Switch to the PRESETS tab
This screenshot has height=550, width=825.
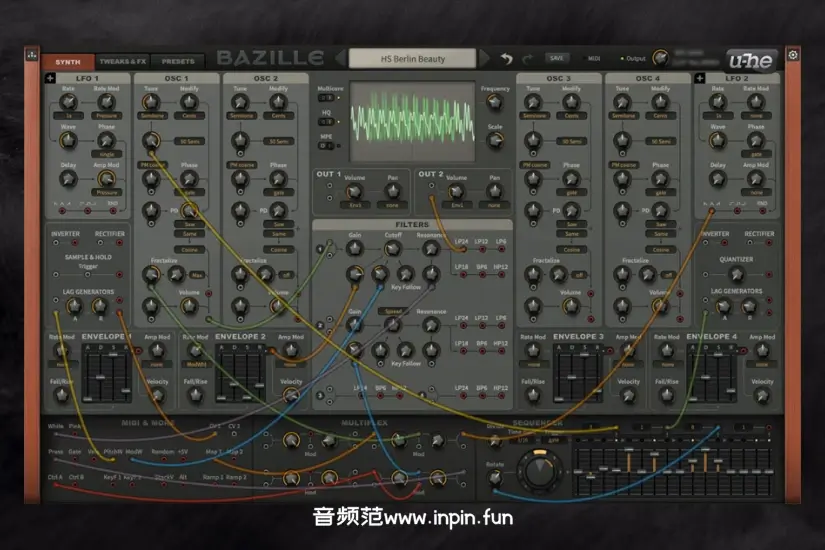(178, 62)
